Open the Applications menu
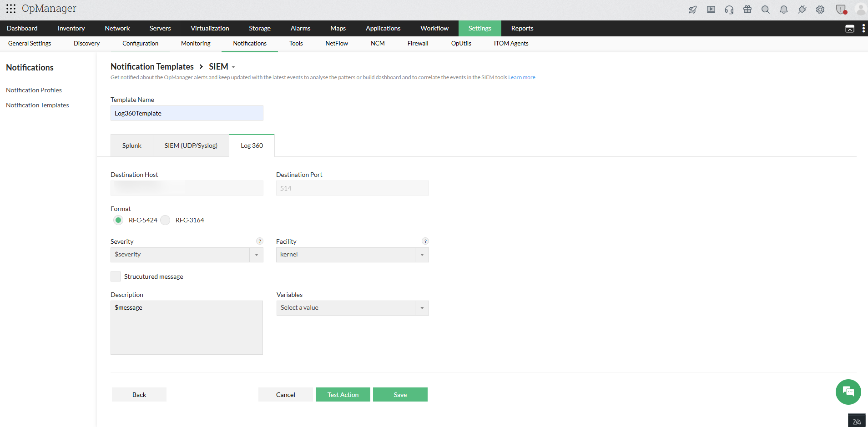Image resolution: width=868 pixels, height=427 pixels. [383, 28]
